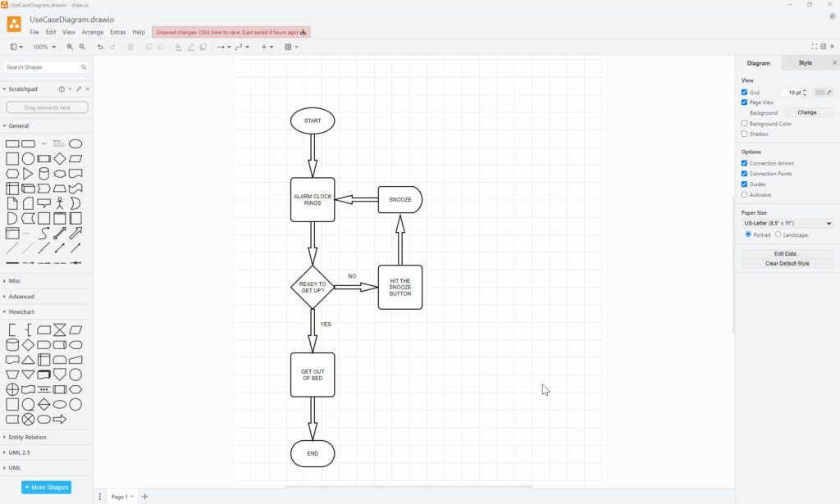The width and height of the screenshot is (840, 504).
Task: Click the To Front toolbar icon
Action: pos(148,47)
